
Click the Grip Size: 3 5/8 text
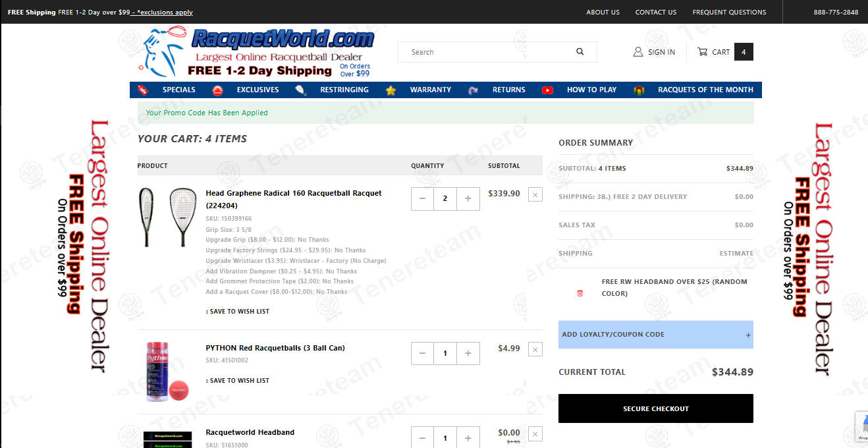pos(229,229)
